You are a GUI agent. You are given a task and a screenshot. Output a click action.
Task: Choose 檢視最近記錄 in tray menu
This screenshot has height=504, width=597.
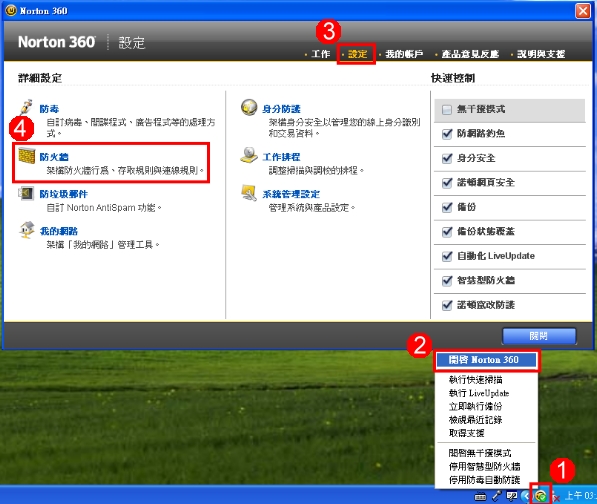click(476, 419)
